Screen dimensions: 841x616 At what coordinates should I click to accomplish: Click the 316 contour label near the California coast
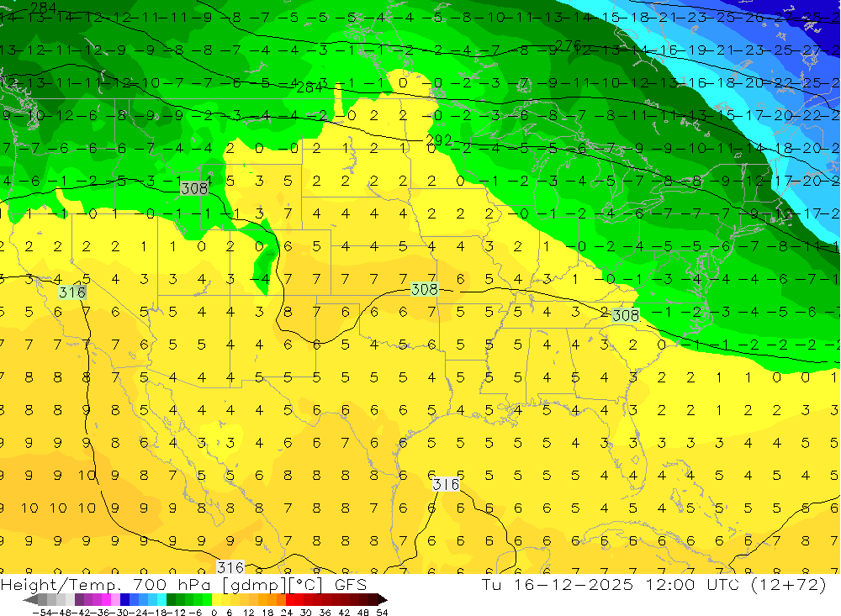click(72, 292)
